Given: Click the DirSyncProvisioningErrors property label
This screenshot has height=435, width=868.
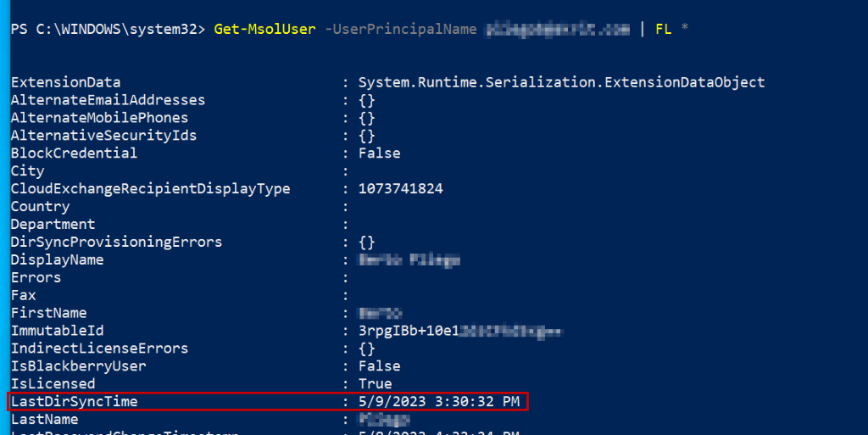Looking at the screenshot, I should [116, 243].
